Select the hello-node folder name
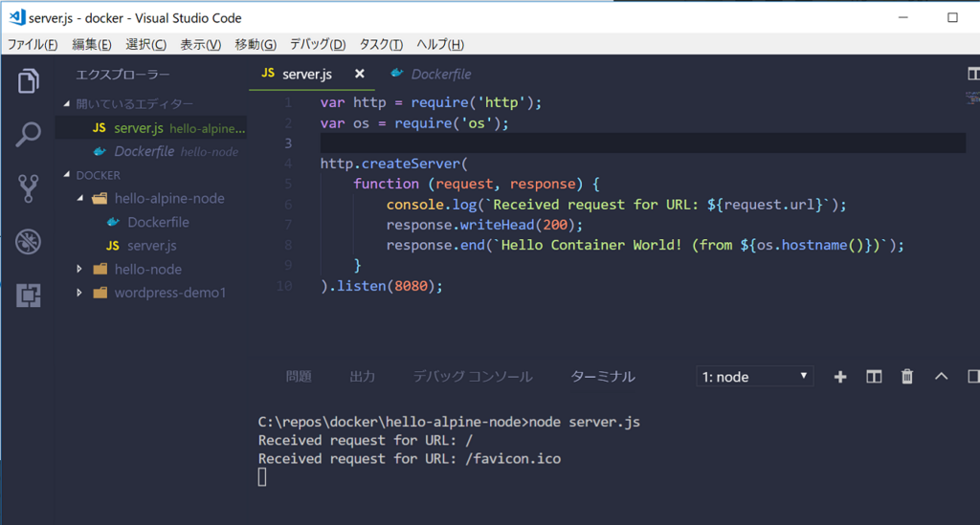This screenshot has width=980, height=525. [x=148, y=269]
